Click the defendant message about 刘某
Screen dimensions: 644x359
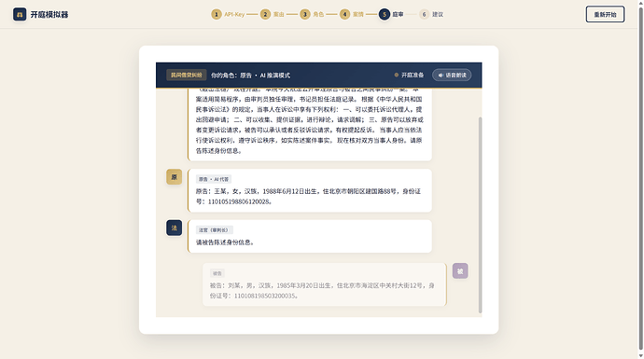point(325,284)
